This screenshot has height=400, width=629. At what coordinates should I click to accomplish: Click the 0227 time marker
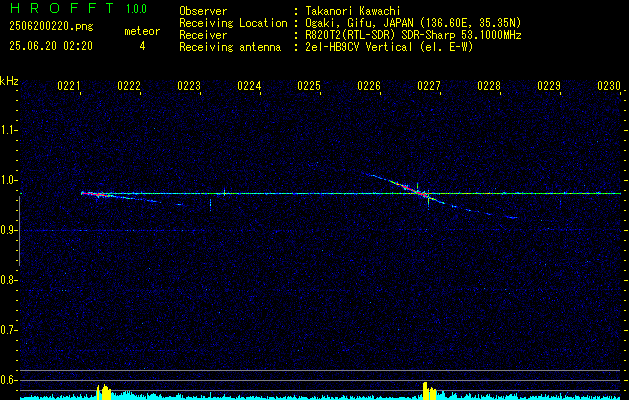point(429,86)
